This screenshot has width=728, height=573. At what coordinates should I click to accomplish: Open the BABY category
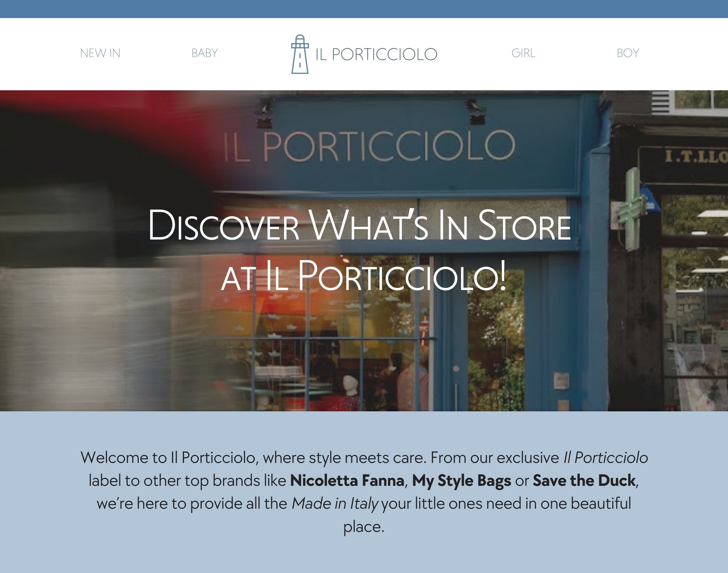(x=205, y=53)
